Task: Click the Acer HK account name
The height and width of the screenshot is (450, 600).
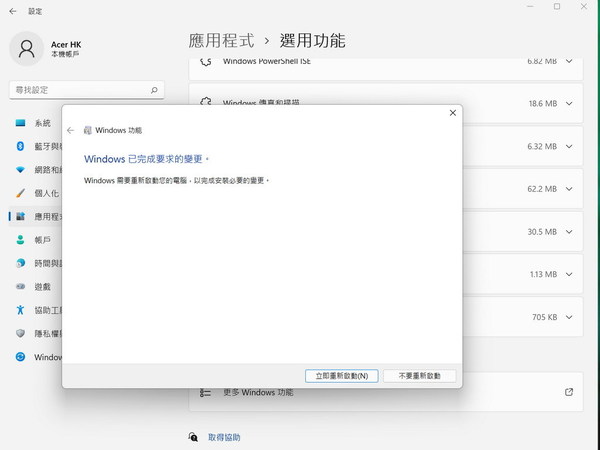Action: coord(66,45)
